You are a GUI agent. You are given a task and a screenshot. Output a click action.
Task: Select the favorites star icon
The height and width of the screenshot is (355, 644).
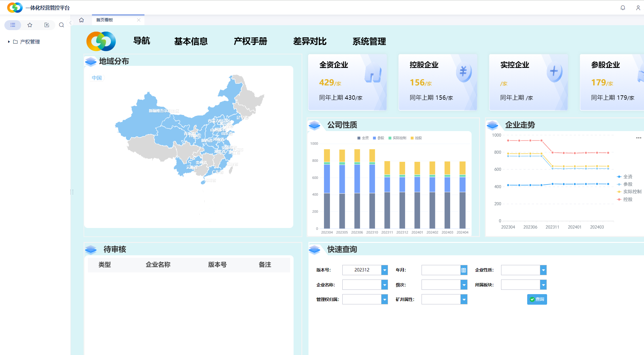(x=30, y=25)
